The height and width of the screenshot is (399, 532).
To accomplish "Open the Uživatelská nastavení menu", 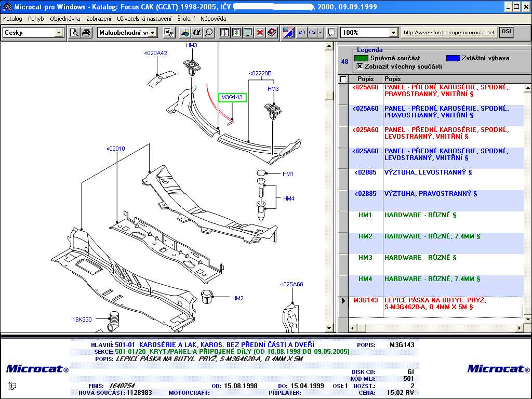I will 144,19.
